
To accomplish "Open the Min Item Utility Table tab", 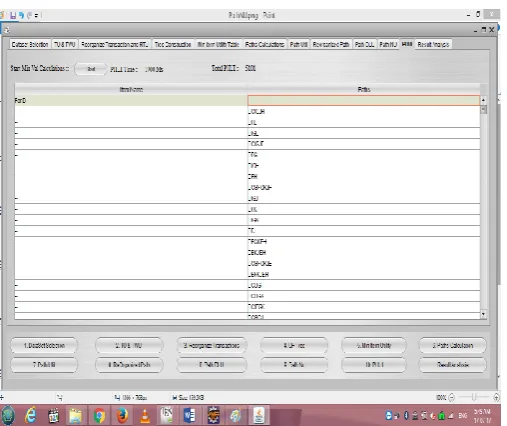I will (x=218, y=44).
